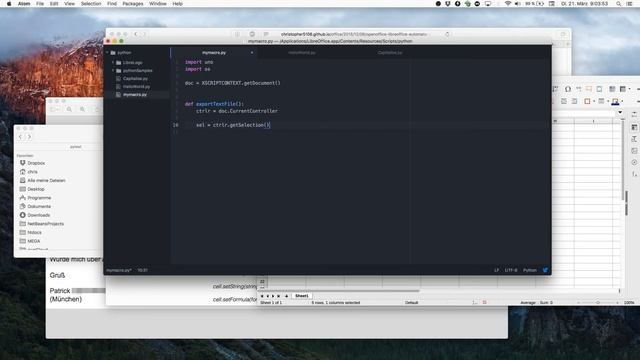Open Spotlight search in menu bar
The width and height of the screenshot is (640, 360).
coord(618,4)
